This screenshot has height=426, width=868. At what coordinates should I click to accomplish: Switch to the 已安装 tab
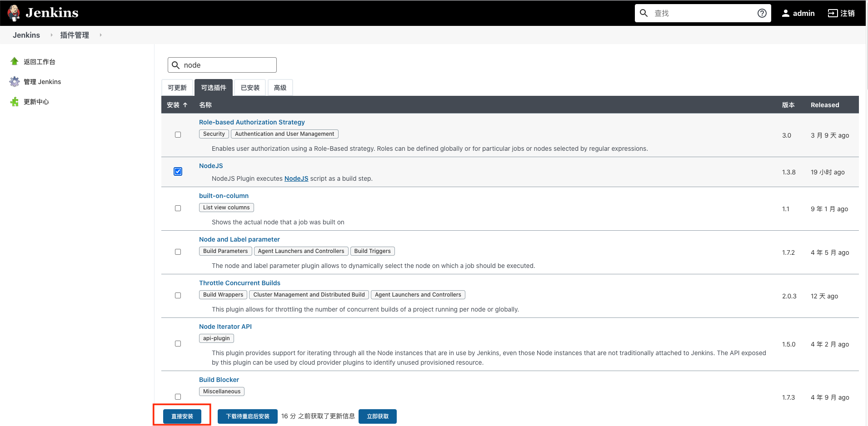(249, 87)
